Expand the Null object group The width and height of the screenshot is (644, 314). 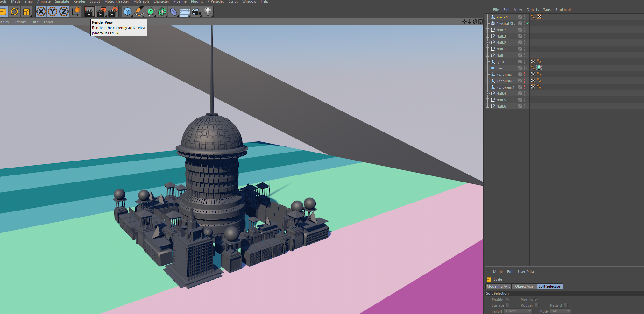pyautogui.click(x=487, y=55)
